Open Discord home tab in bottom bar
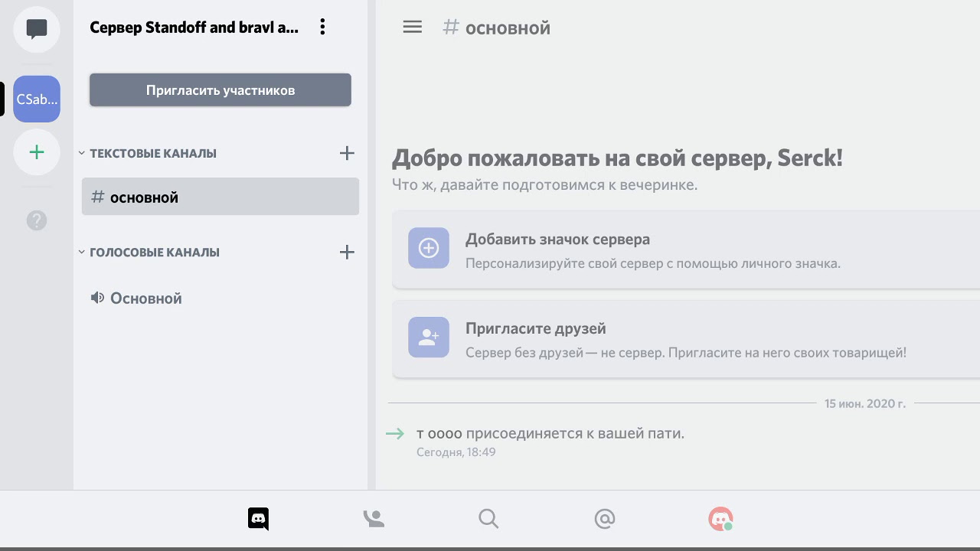 pos(259,519)
